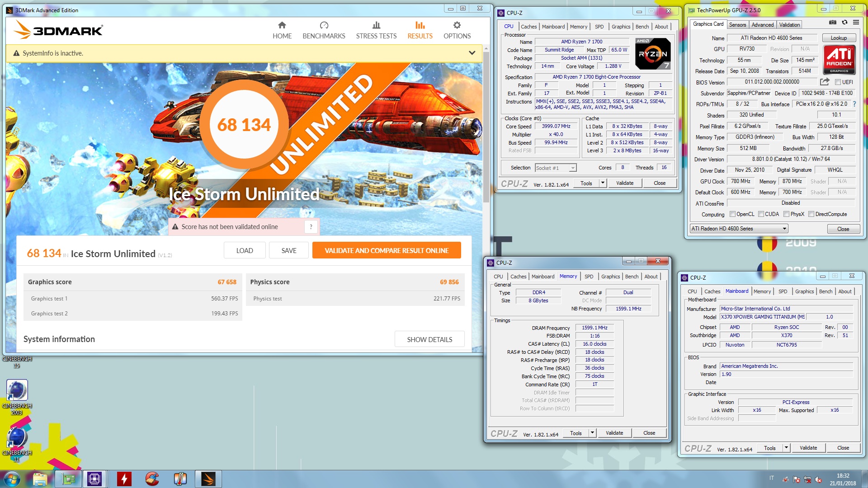Open Graphics tab in CPU-Z Memory window
Screen dimensions: 868x488
610,277
